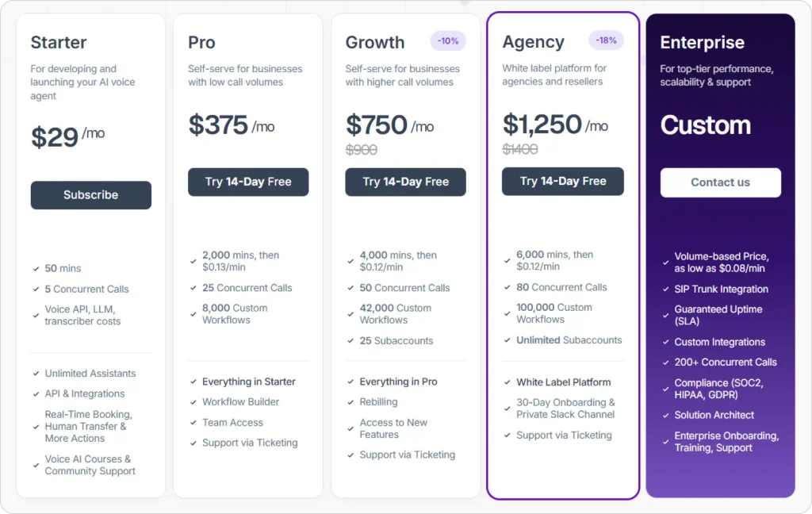Viewport: 812px width, 514px height.
Task: Click the -10% discount badge on Growth plan
Action: click(447, 40)
